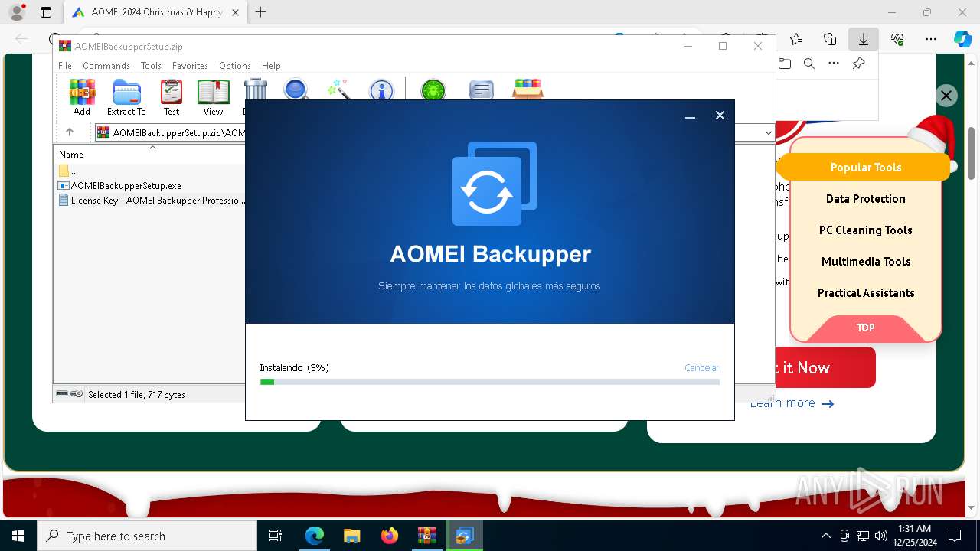Open more options in downloads panel
The image size is (980, 551).
pos(834,64)
